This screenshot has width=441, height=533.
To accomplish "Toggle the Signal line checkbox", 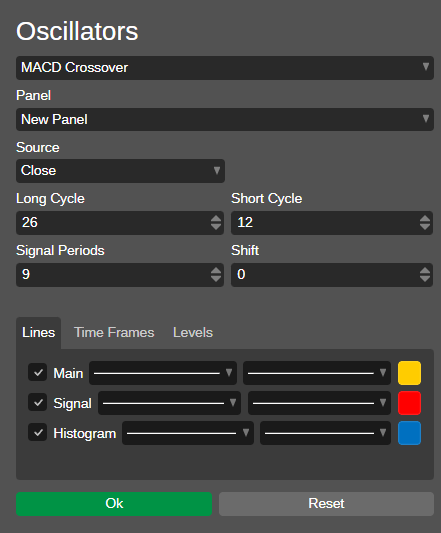I will 37,402.
